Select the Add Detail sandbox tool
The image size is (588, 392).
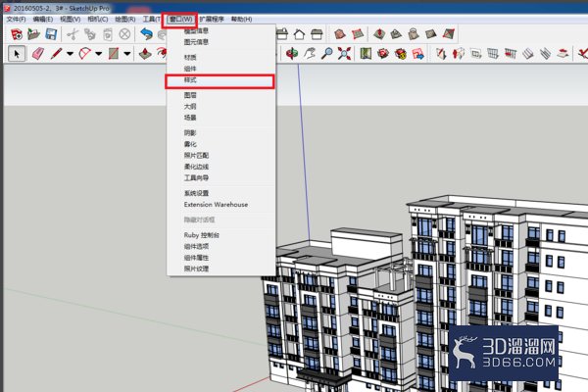(x=430, y=34)
